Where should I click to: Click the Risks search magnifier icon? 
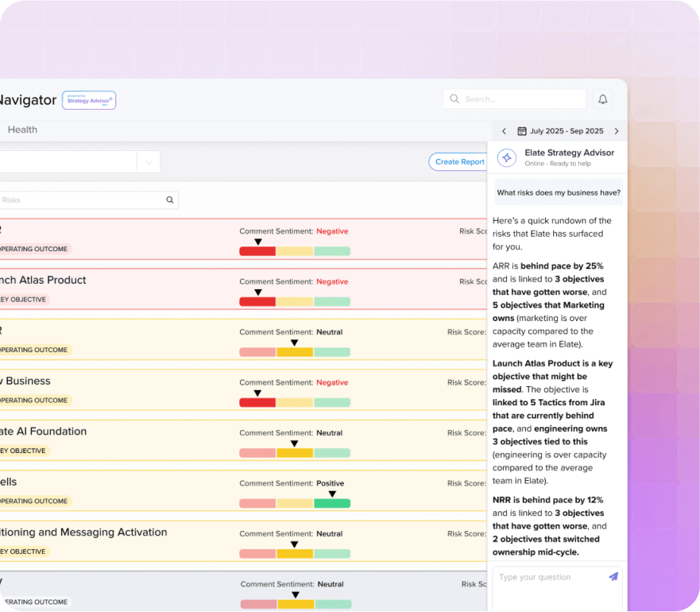pos(170,199)
